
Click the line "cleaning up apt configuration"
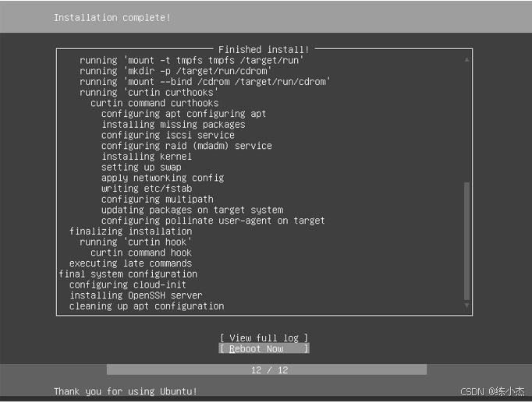point(147,306)
